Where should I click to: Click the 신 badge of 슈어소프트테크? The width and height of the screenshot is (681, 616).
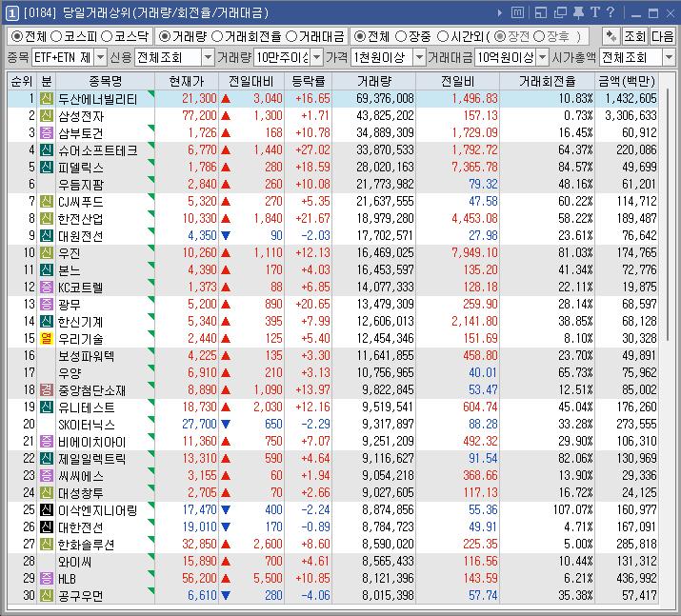47,150
